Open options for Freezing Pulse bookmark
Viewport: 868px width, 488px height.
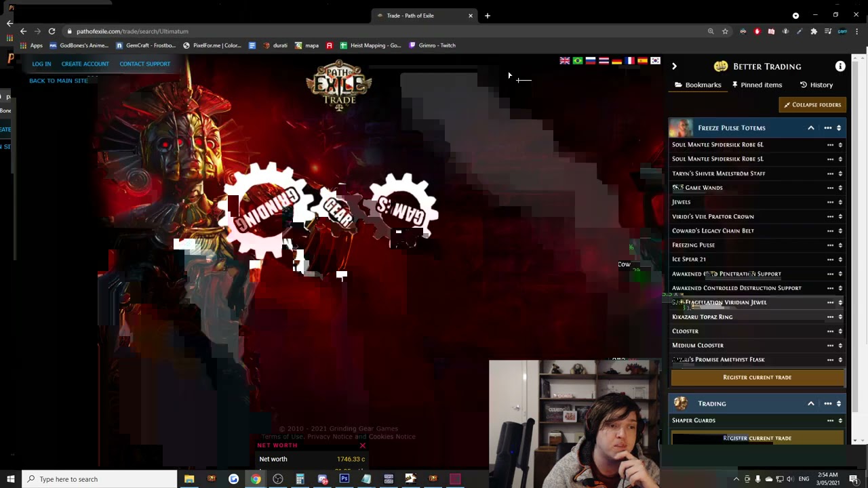(830, 245)
